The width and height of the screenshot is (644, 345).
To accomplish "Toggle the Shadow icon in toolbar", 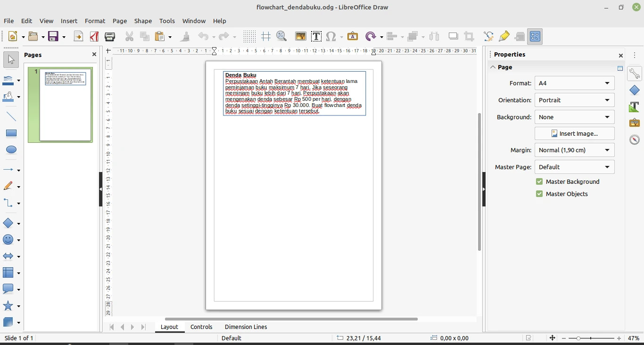I will click(453, 36).
